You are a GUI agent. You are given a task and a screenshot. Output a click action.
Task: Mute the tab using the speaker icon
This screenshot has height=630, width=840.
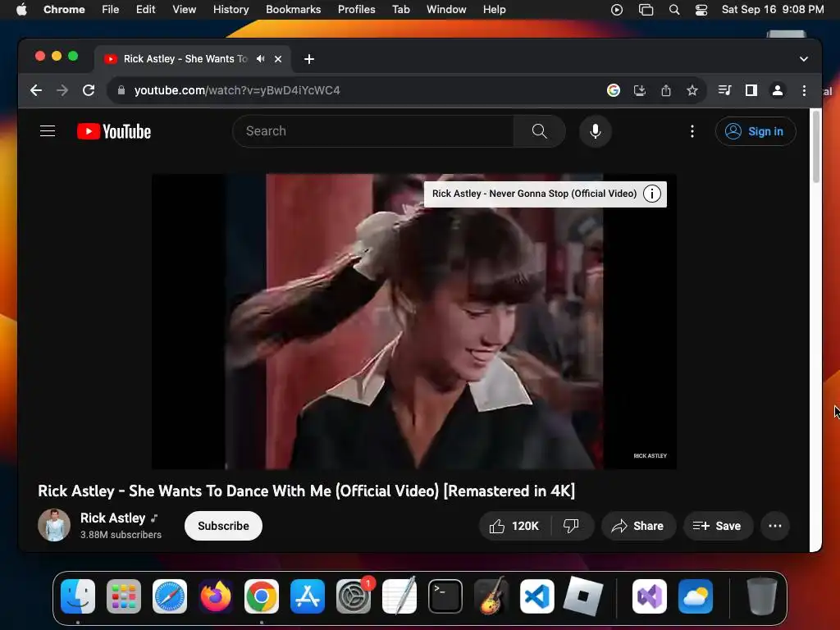260,59
